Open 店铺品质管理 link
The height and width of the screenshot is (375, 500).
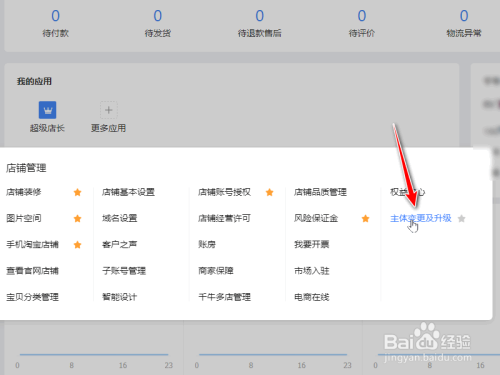(x=320, y=192)
